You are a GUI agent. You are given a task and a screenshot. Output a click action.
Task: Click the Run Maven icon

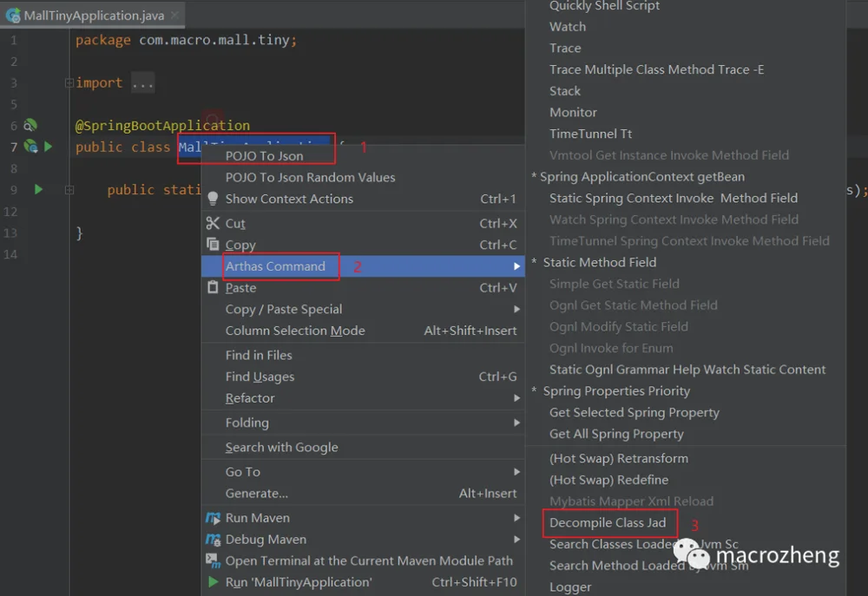tap(214, 518)
